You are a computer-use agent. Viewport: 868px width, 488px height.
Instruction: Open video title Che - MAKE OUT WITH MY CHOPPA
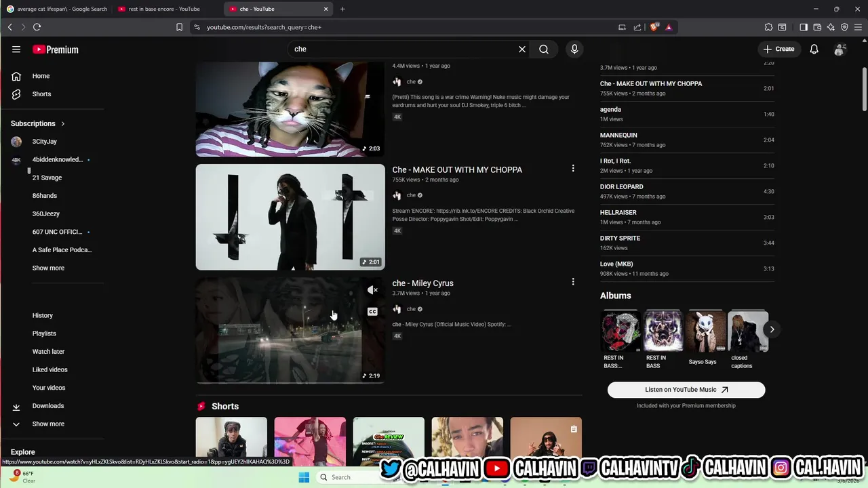[457, 169]
